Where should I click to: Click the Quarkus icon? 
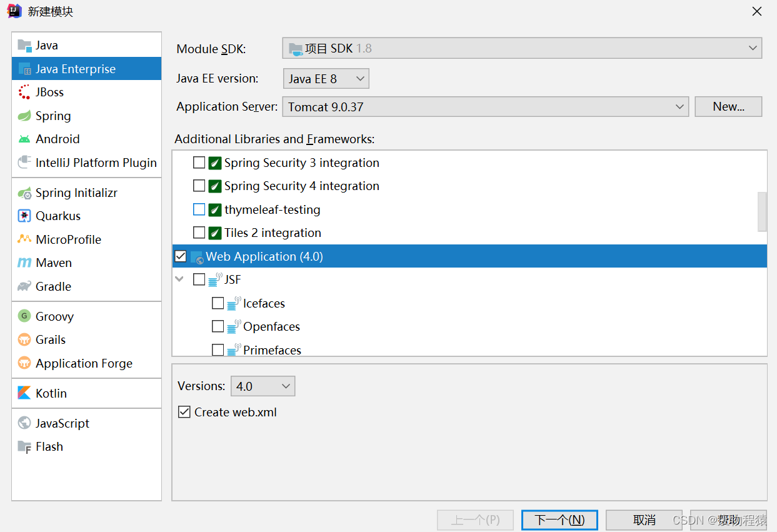[x=24, y=216]
